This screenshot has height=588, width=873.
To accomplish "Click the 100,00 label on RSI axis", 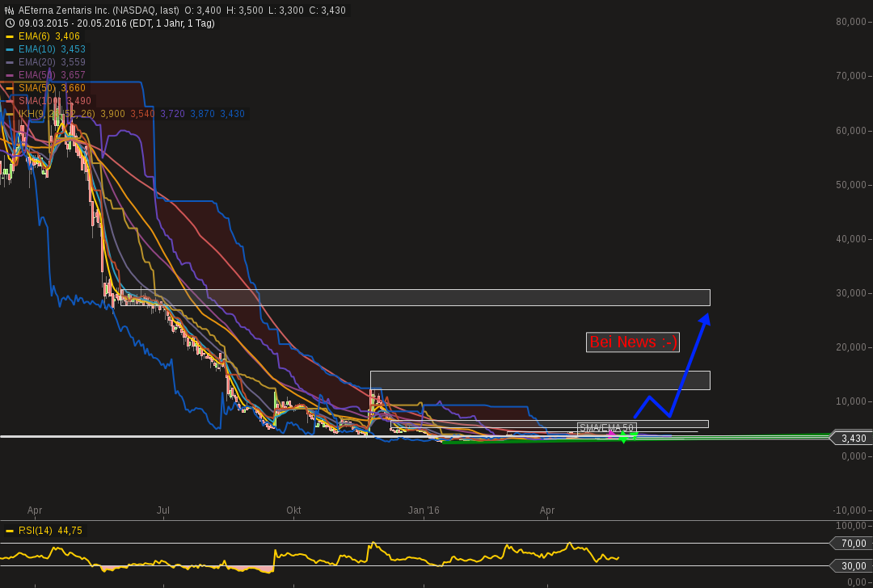I will click(853, 526).
